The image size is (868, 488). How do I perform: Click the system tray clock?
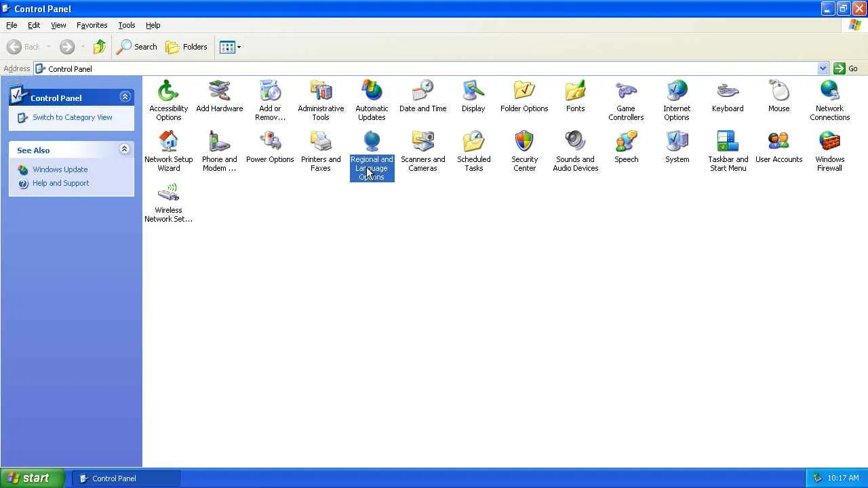[x=844, y=478]
